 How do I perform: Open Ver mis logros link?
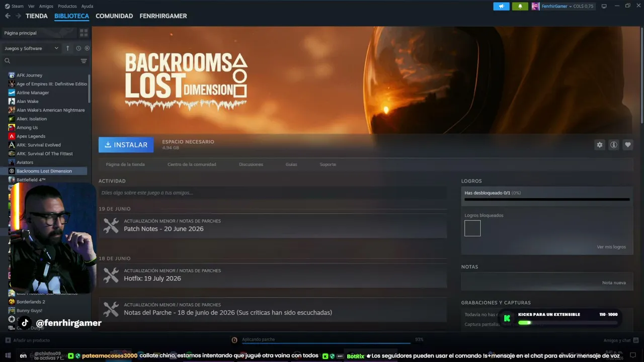(611, 247)
